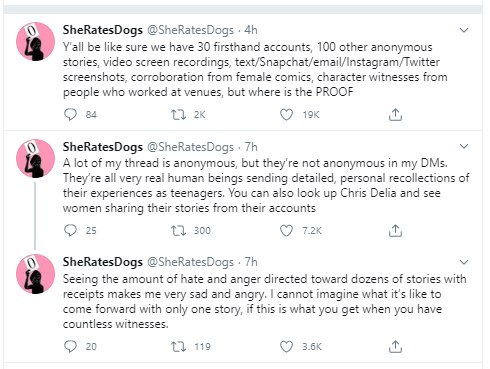Like the tweet with 7.2K likes
Viewport: 490px width, 369px height.
(x=286, y=230)
